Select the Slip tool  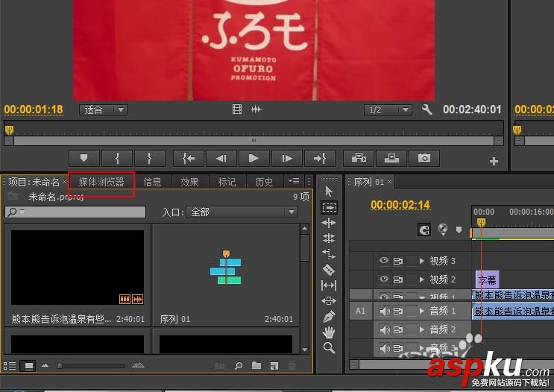pos(329,285)
